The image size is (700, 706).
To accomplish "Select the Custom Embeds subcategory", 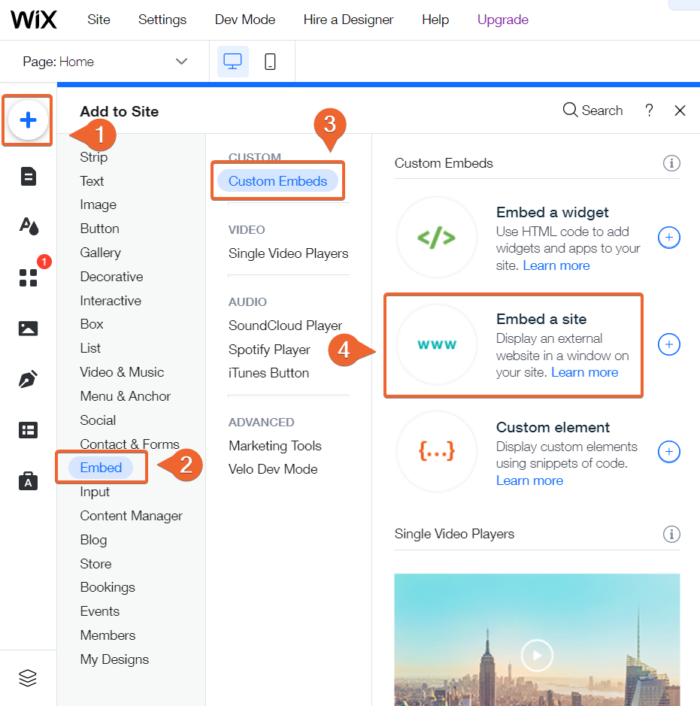I will click(x=278, y=181).
